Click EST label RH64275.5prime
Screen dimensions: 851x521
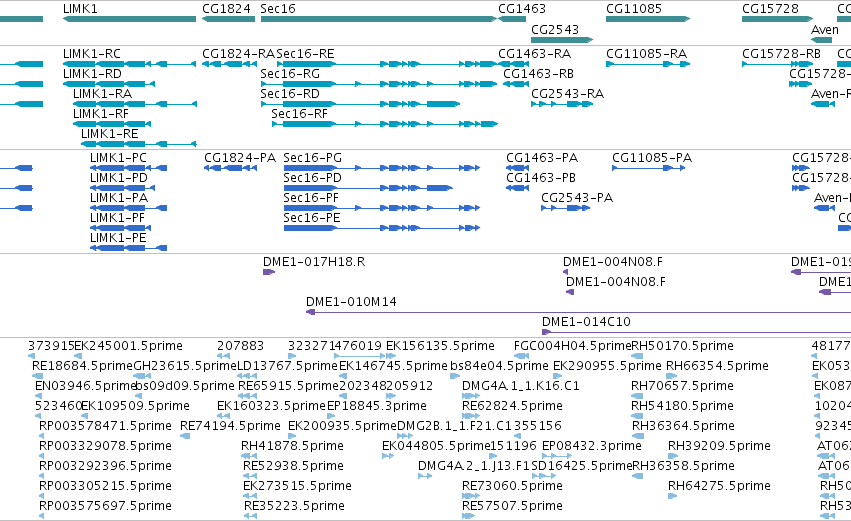(719, 486)
